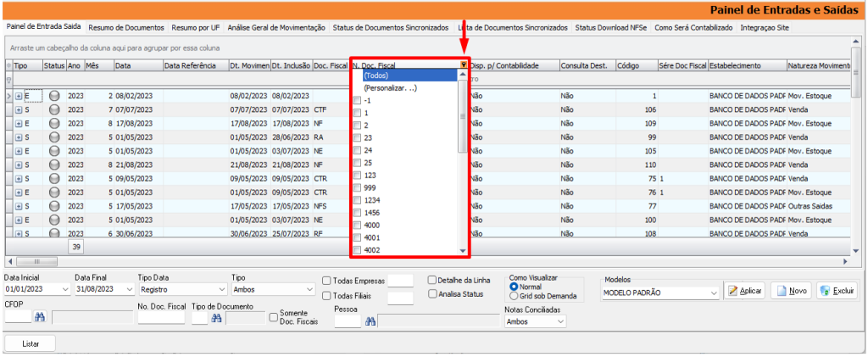868x357 pixels.
Task: Check the -1 filter value
Action: click(x=357, y=100)
